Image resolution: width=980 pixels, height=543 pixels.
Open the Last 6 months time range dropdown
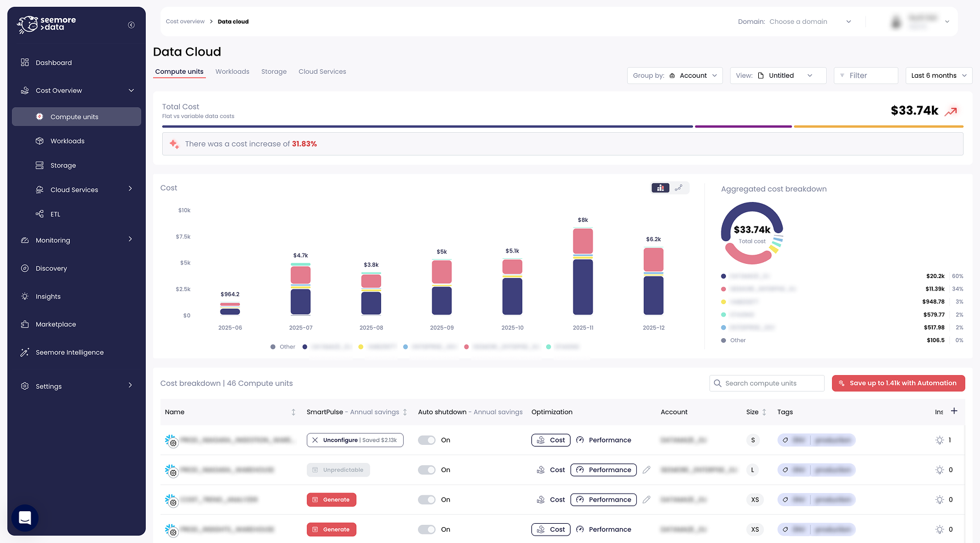pos(938,75)
